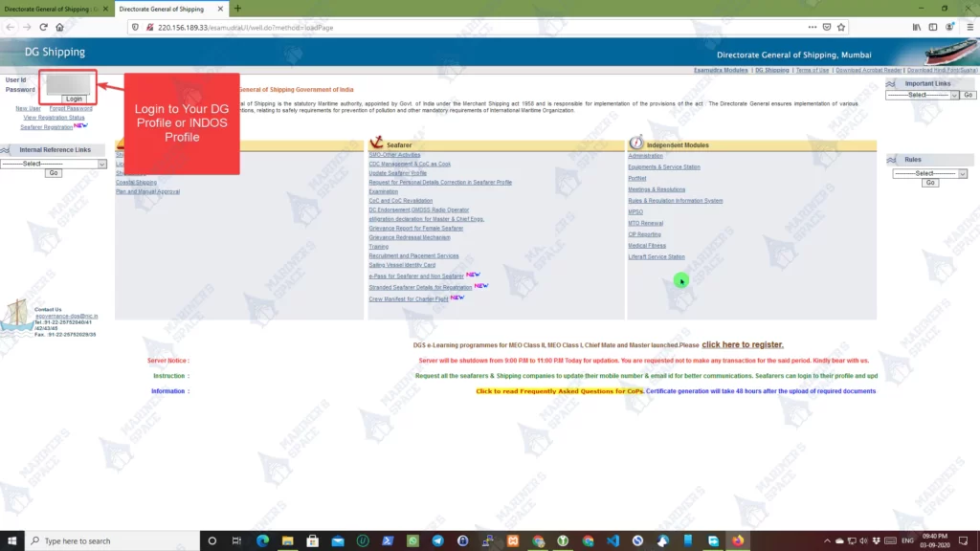The width and height of the screenshot is (980, 551).
Task: Open CoC and CoC Revalidation link
Action: tap(401, 201)
